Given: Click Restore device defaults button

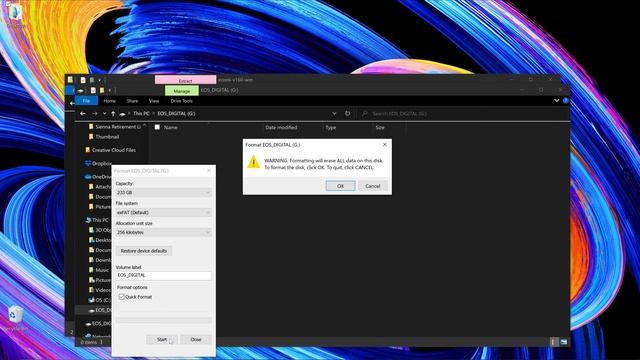Looking at the screenshot, I should 144,251.
